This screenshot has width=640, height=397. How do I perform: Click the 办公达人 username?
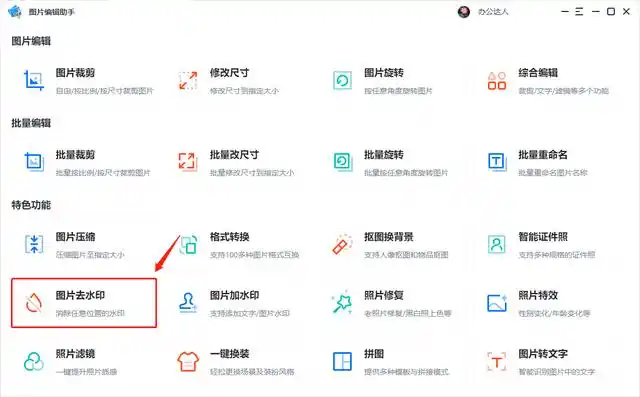(x=493, y=12)
